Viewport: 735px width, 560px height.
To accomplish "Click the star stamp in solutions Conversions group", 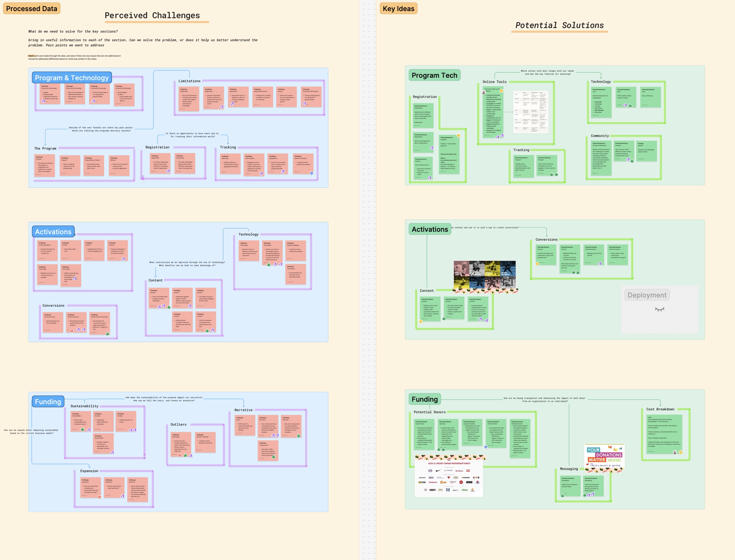I will coord(537,264).
